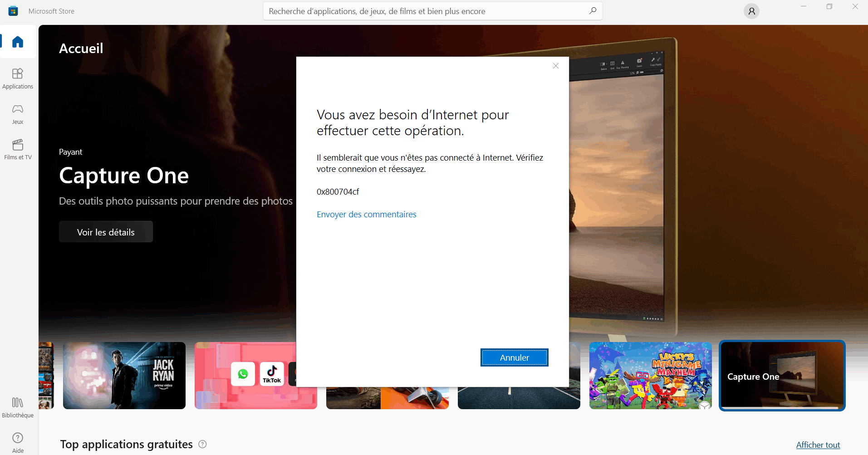868x455 pixels.
Task: Open the user account profile icon
Action: (751, 11)
